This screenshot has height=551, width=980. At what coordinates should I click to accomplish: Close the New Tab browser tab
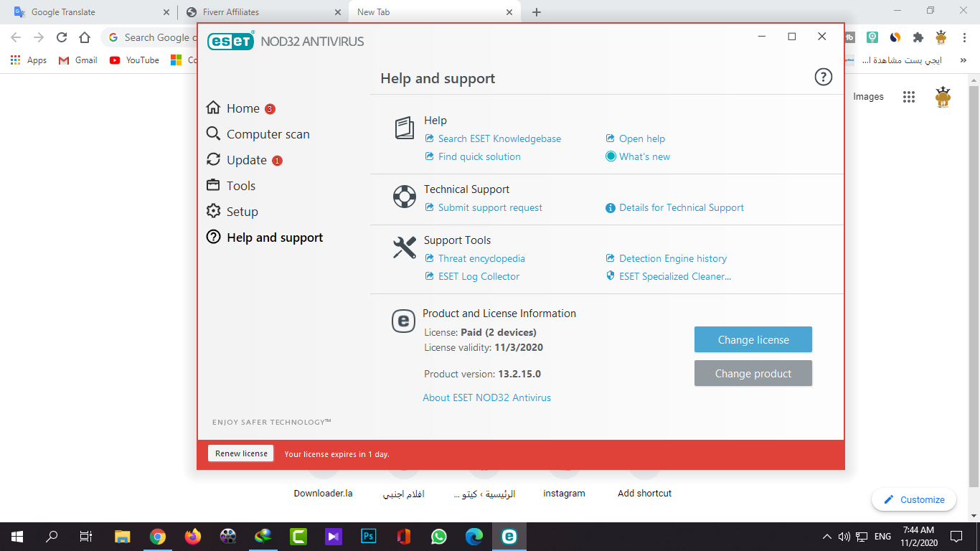509,12
